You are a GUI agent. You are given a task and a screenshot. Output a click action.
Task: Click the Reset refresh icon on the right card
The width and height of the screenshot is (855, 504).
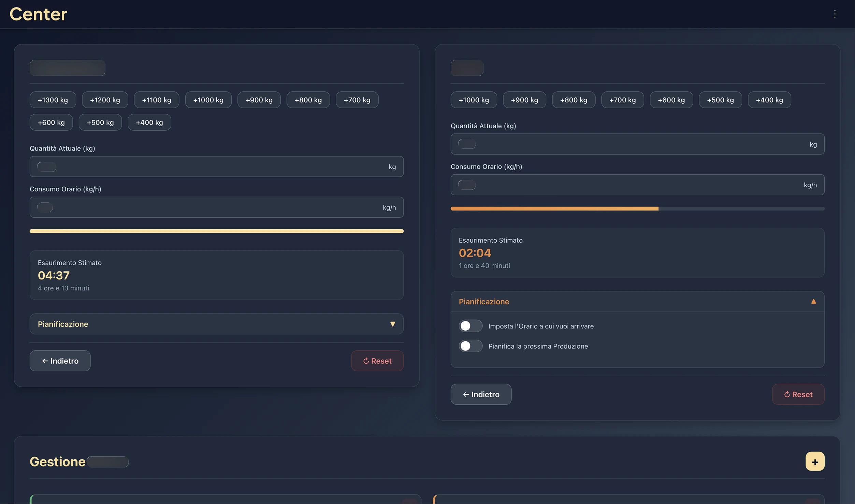[x=787, y=394]
